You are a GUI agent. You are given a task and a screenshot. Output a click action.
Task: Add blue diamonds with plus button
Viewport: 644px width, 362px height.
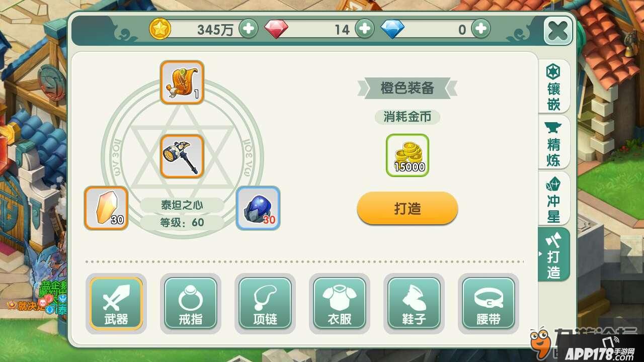tap(481, 29)
